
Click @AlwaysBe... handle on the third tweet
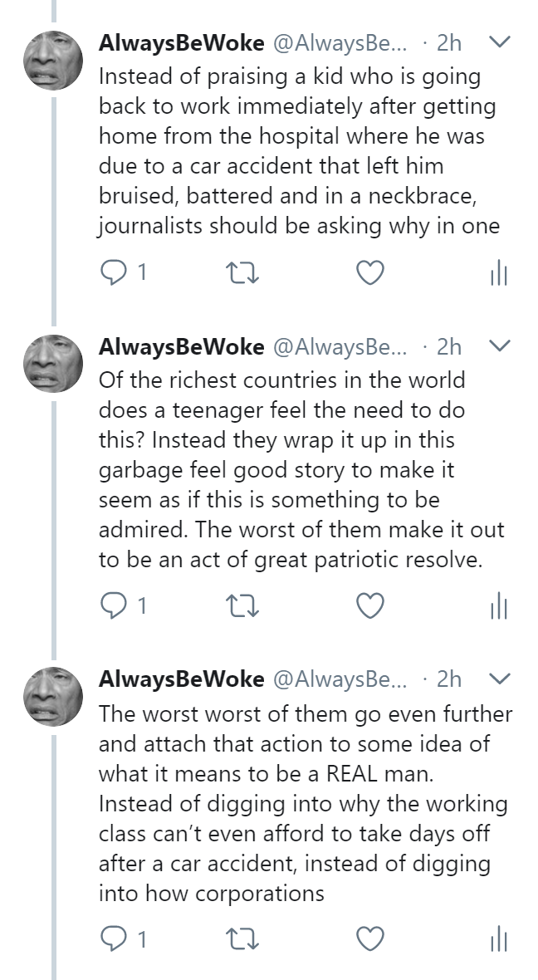click(340, 679)
